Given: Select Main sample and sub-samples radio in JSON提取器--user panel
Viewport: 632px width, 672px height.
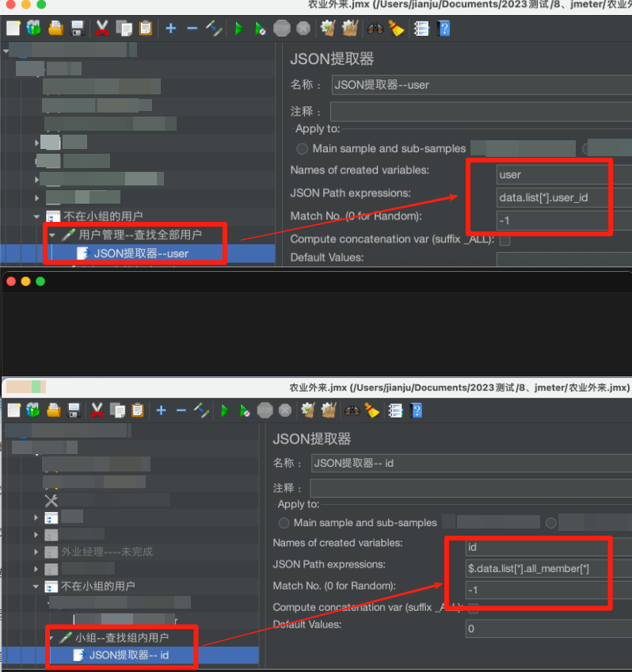Looking at the screenshot, I should tap(302, 149).
